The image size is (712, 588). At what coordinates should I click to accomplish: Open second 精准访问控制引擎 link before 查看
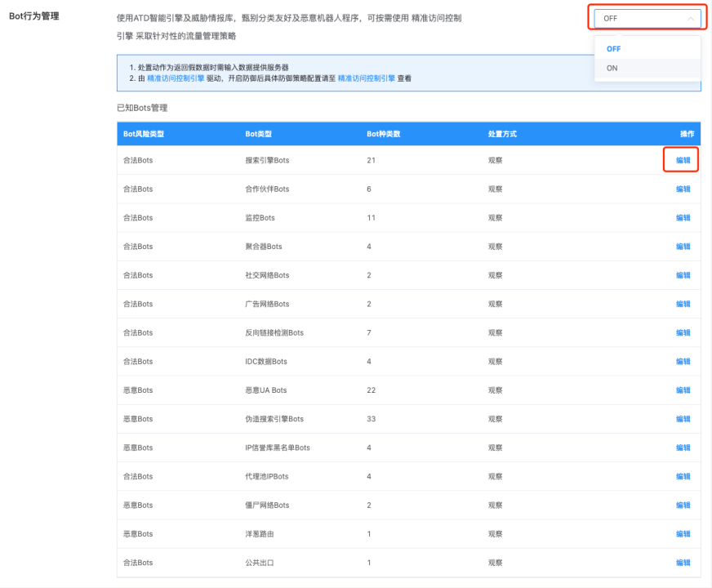(367, 78)
